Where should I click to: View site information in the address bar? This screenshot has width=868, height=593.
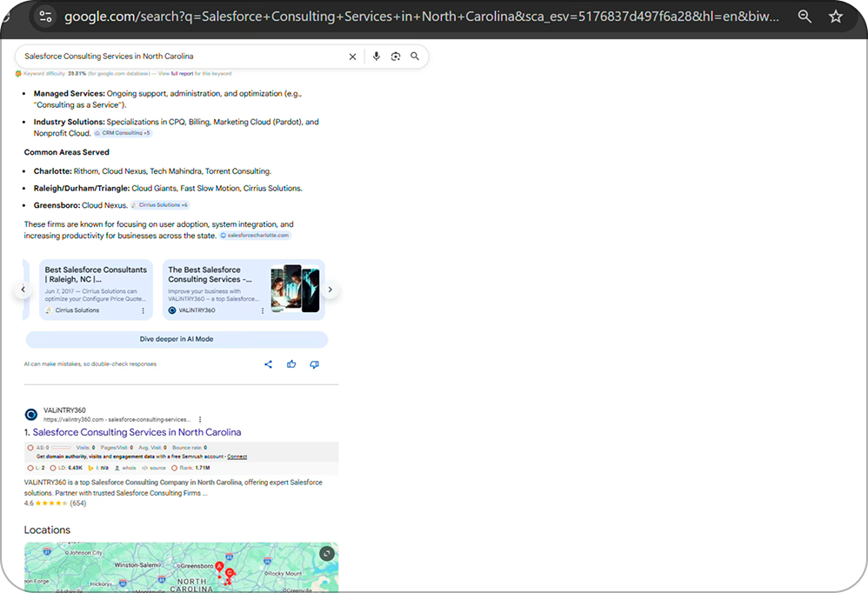click(x=46, y=17)
